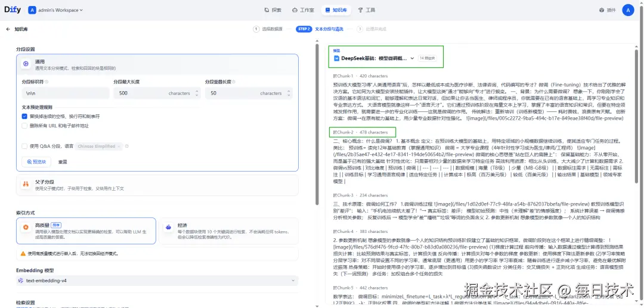The width and height of the screenshot is (644, 308).
Task: Click the Q&A language help icon
Action: pos(127,146)
